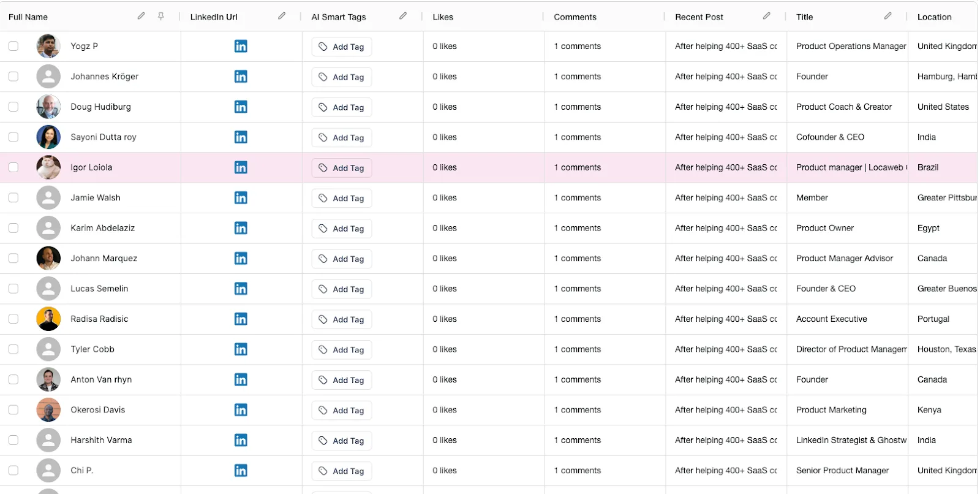Open Yogz P's profile photo
Image resolution: width=980 pixels, height=494 pixels.
point(48,46)
